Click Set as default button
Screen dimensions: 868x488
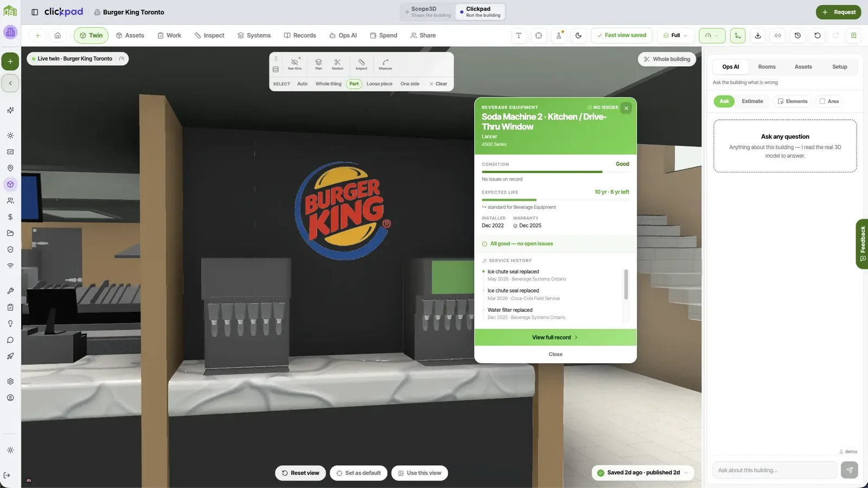coord(359,473)
